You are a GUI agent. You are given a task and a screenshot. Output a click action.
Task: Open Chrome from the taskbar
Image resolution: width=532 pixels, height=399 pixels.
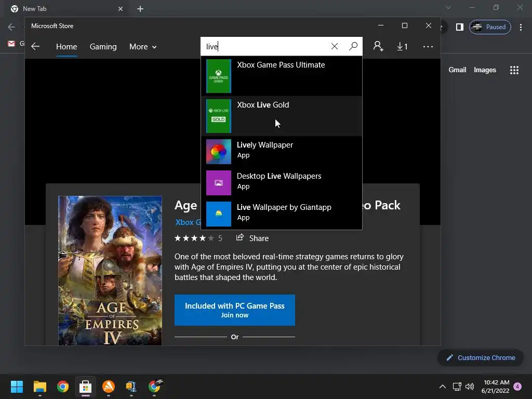[x=63, y=387]
